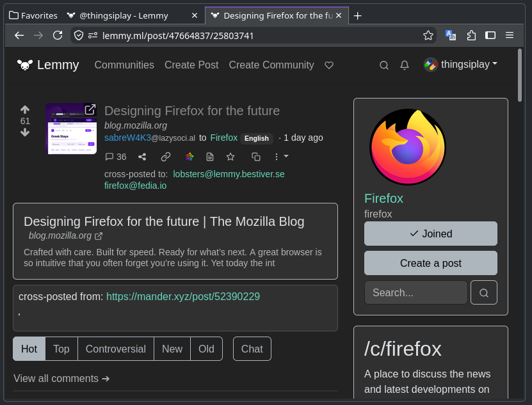Reload the page with refresh button
The image size is (532, 405).
point(58,35)
